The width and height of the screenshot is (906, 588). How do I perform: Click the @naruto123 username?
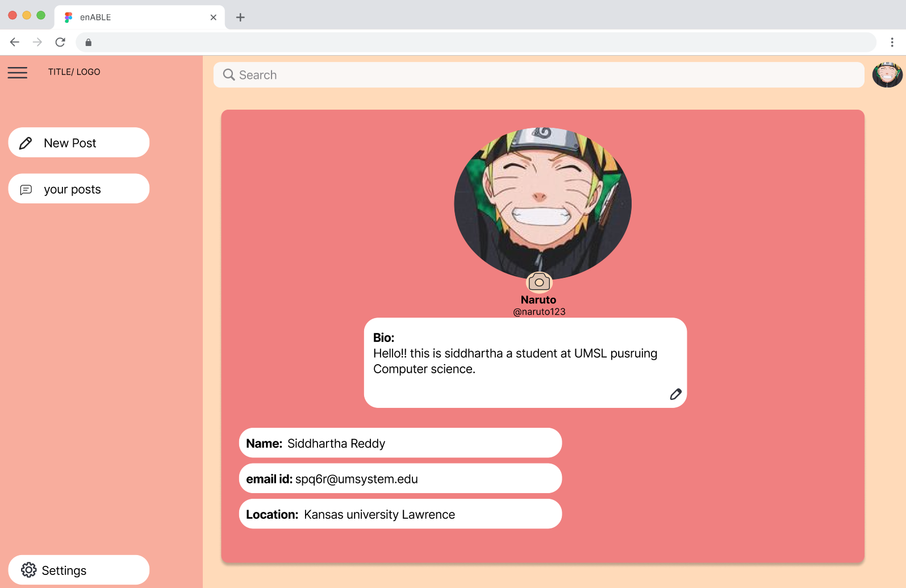pyautogui.click(x=539, y=312)
